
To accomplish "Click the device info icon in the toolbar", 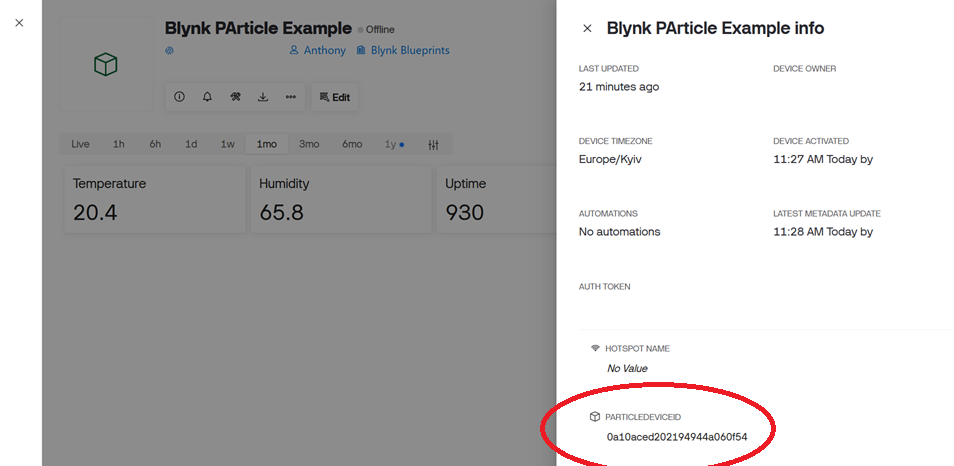I will [x=179, y=97].
